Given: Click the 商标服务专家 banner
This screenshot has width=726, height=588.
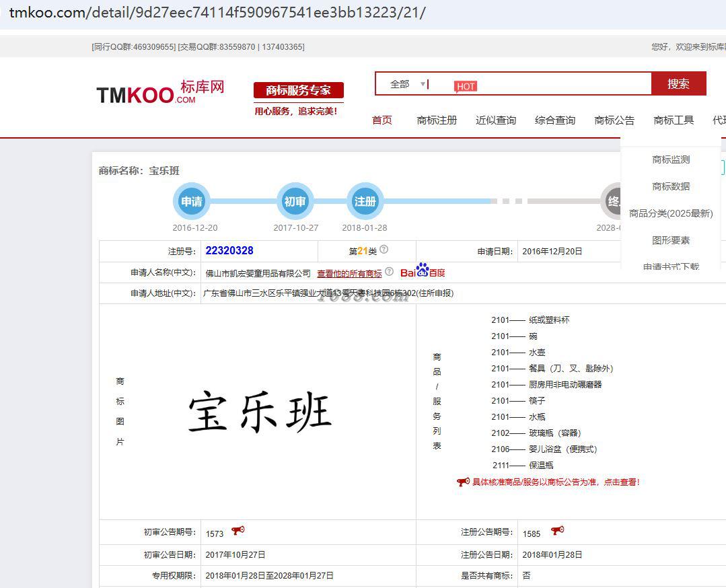Looking at the screenshot, I should [x=299, y=90].
